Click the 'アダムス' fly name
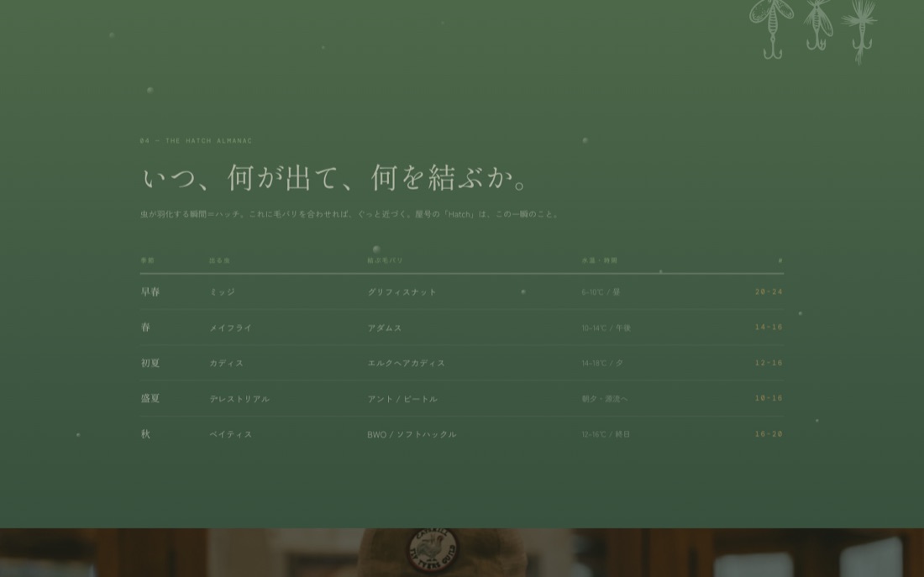Image resolution: width=924 pixels, height=577 pixels. [384, 328]
